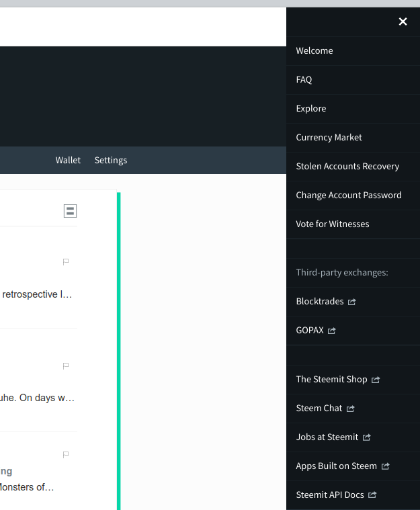Click external-link icon next to Steemit API Docs
Viewport: 420px width, 510px height.
tap(372, 495)
